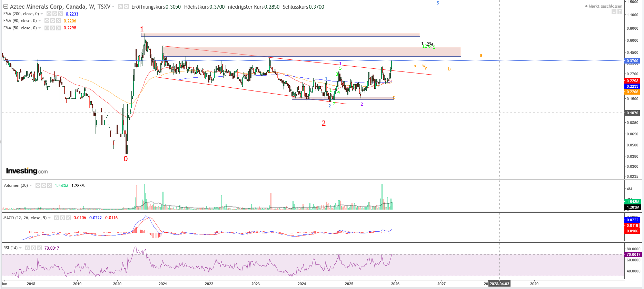644x289 pixels.
Task: Delete the RSI indicator pane
Action: click(39, 248)
